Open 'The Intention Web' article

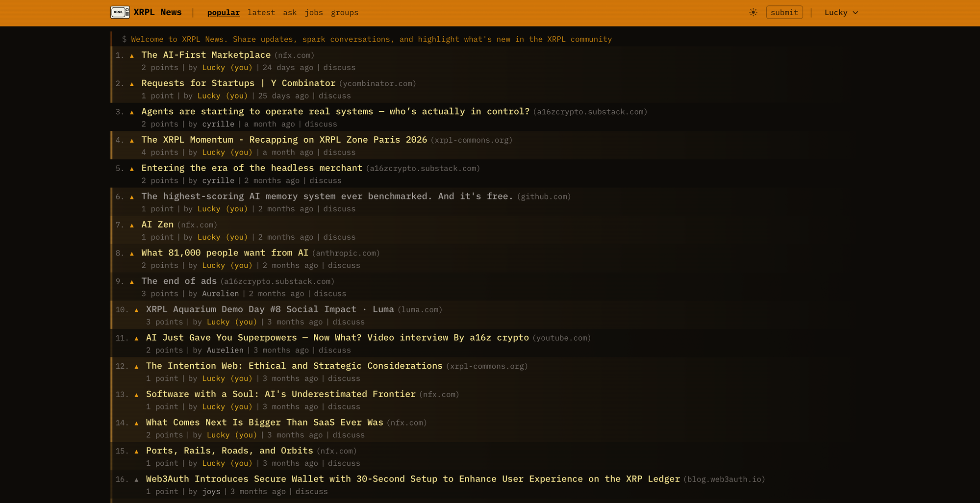click(x=294, y=366)
